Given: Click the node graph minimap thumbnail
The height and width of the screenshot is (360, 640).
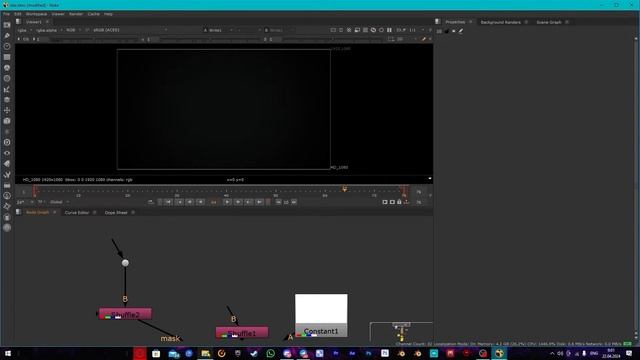Looking at the screenshot, I should pyautogui.click(x=401, y=332).
